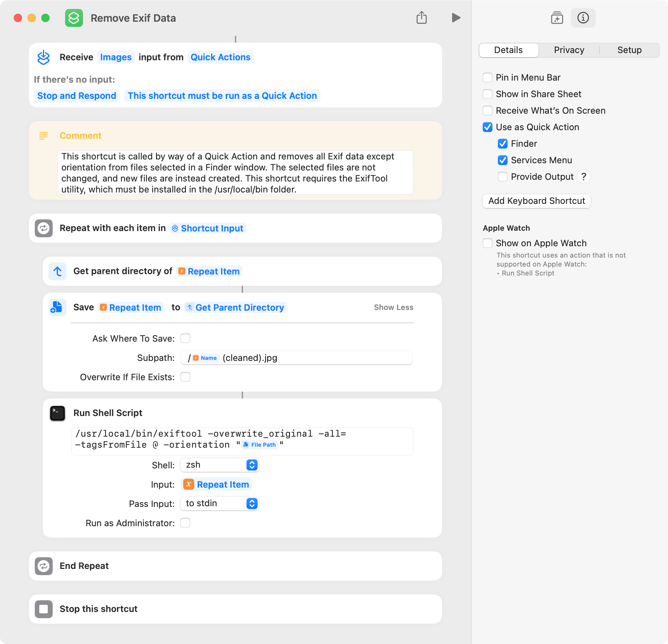The image size is (668, 644).
Task: Switch to the Setup tab
Action: click(629, 50)
